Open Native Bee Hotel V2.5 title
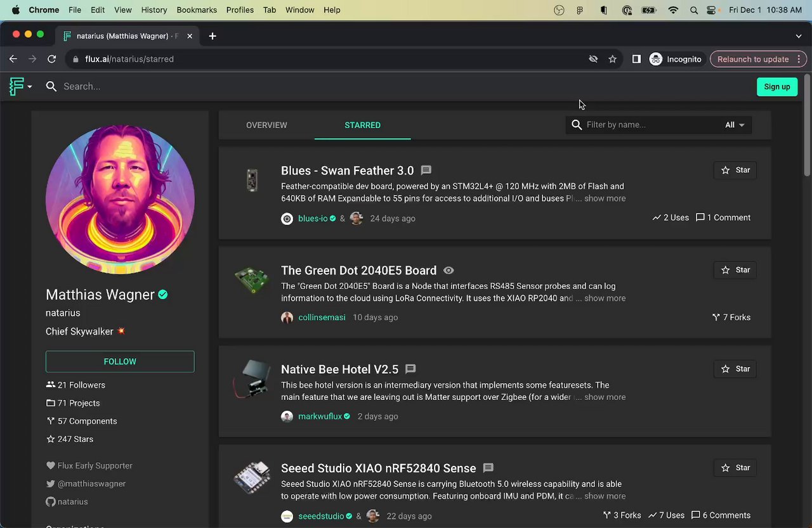The image size is (812, 528). coord(339,369)
